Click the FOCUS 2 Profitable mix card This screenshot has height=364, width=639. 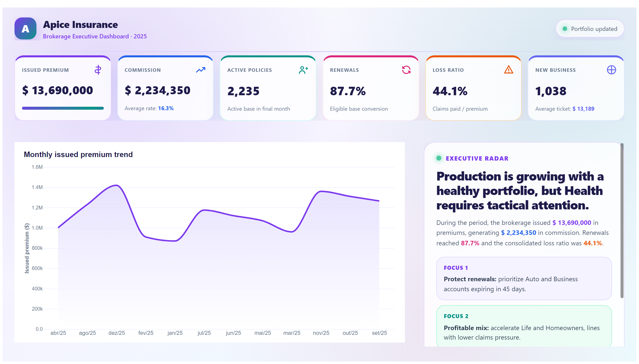pyautogui.click(x=524, y=326)
